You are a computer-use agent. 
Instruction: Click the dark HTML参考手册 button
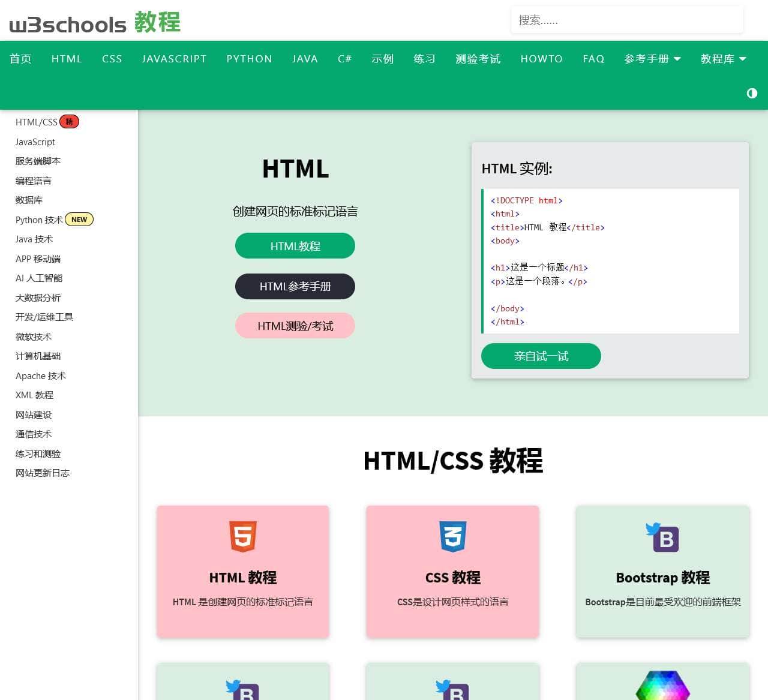295,286
